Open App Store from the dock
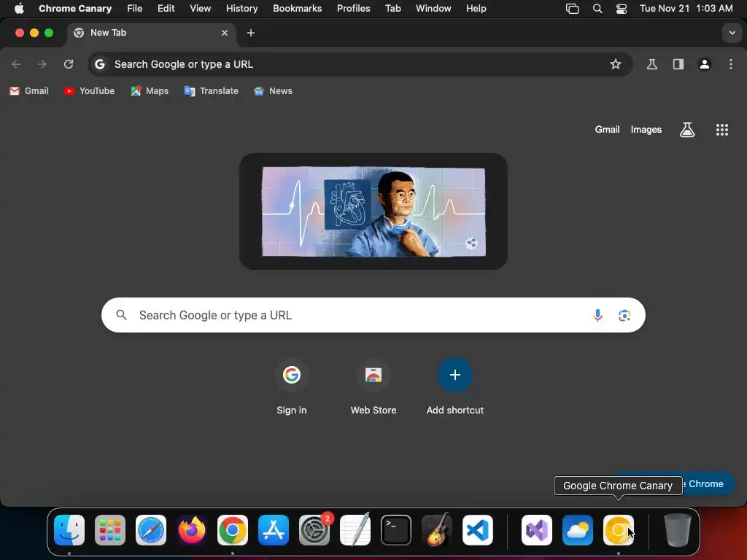The height and width of the screenshot is (560, 747). tap(274, 530)
